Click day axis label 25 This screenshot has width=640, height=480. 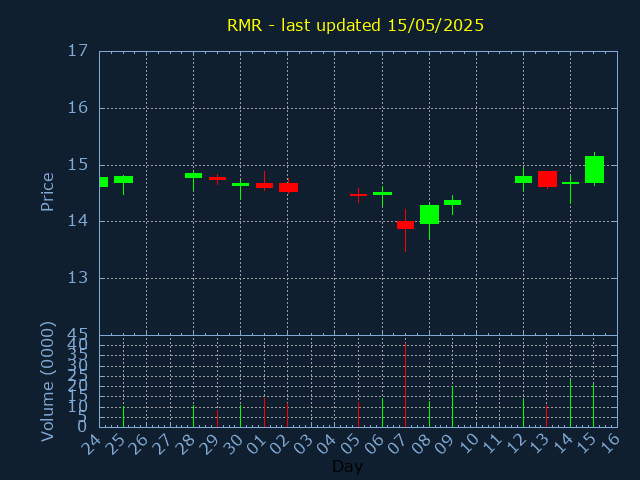coord(115,444)
